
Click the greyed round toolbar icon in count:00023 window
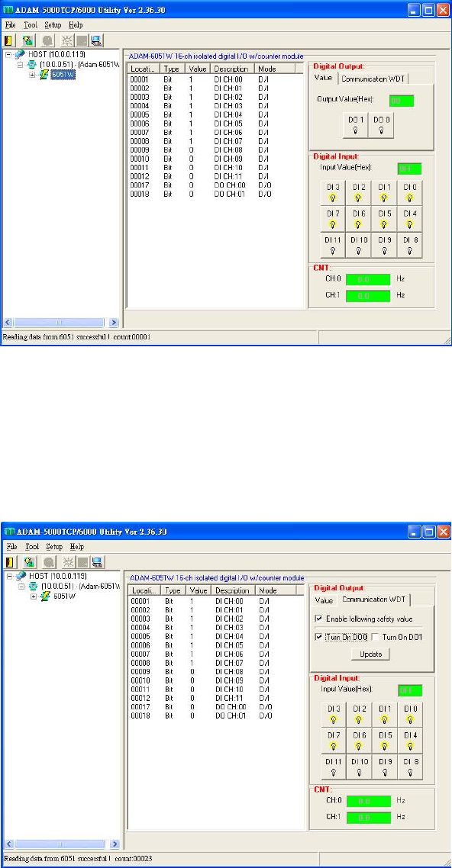[x=49, y=562]
